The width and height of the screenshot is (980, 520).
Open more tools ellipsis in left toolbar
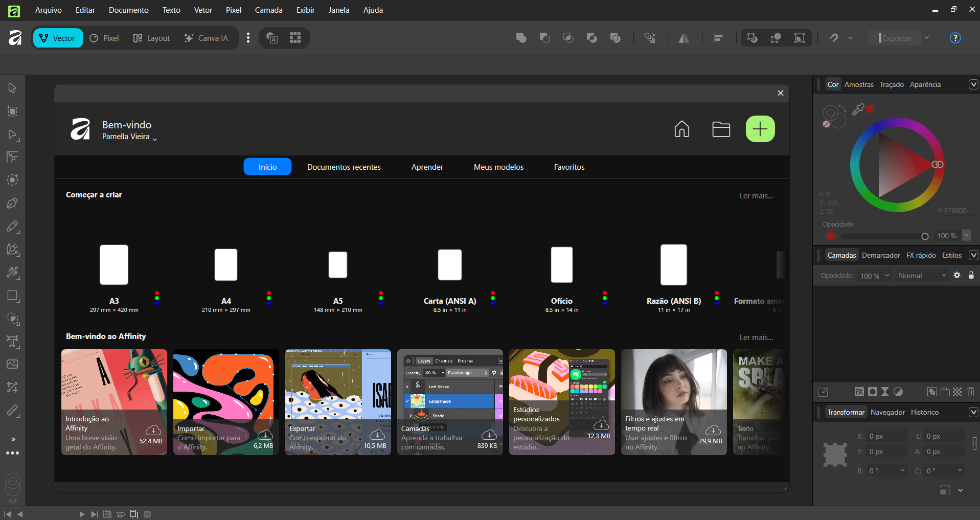[12, 453]
